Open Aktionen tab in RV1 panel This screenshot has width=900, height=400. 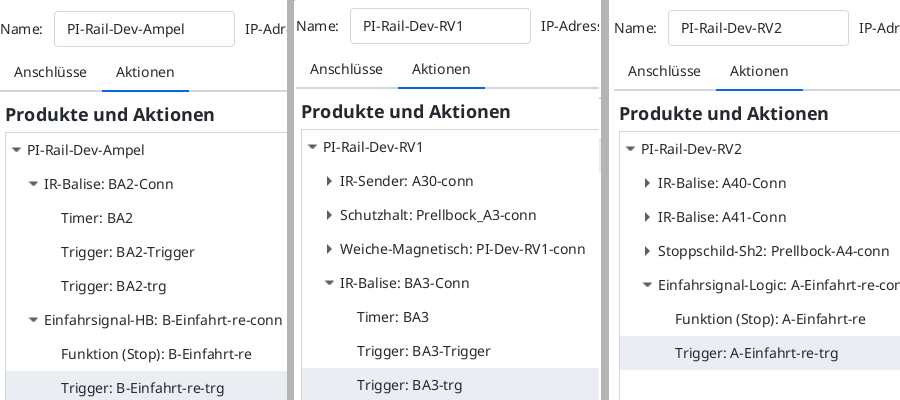click(x=441, y=69)
